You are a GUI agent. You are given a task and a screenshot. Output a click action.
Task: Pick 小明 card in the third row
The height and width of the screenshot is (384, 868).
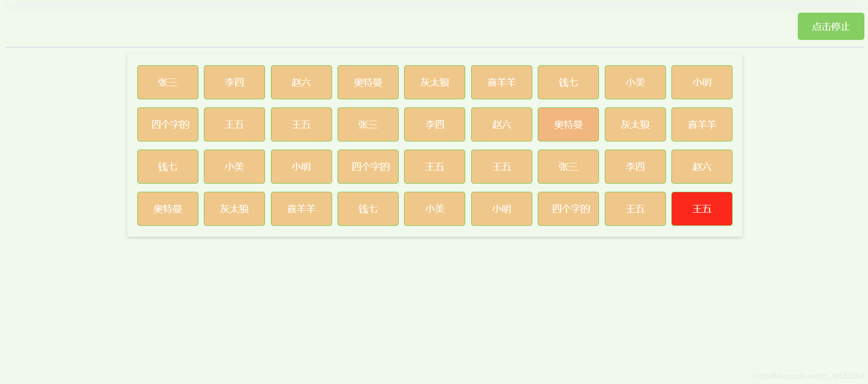point(301,166)
